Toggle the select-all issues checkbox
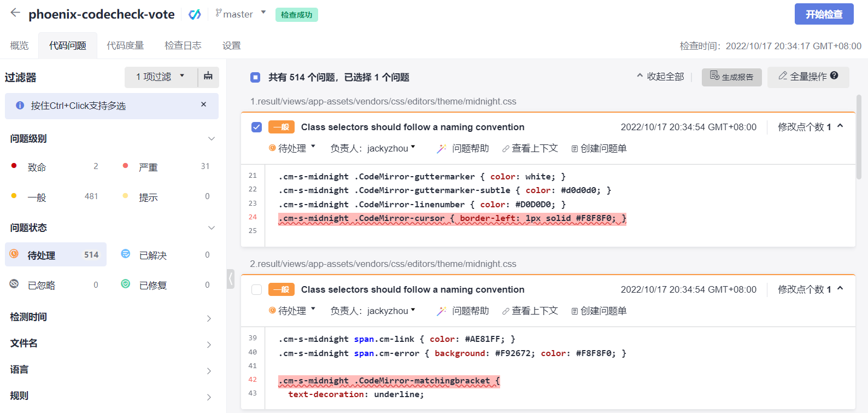This screenshot has height=413, width=868. tap(255, 77)
